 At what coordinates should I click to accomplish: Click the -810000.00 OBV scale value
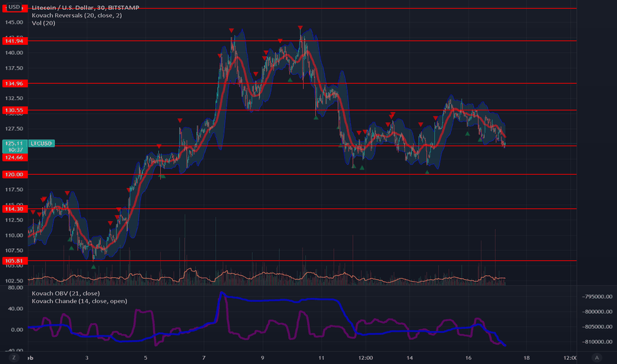coord(597,341)
